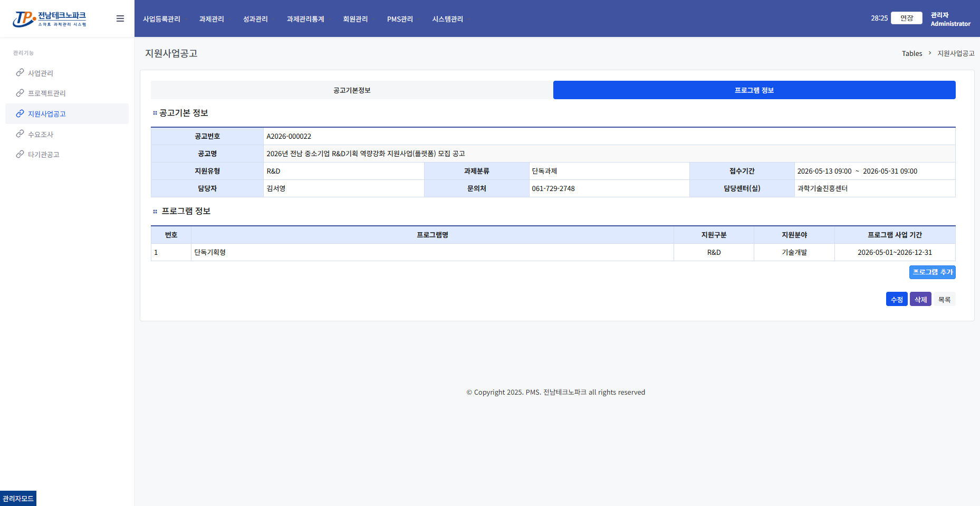Viewport: 980px width, 506px height.
Task: Open 회원관리 top menu
Action: coord(356,19)
